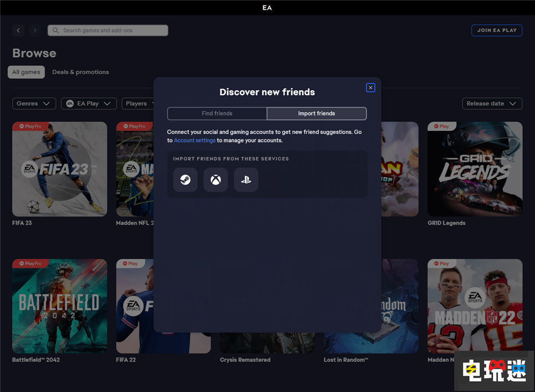Screen dimensions: 535x392
Task: Click the EA logo in title bar
Action: pyautogui.click(x=267, y=7)
